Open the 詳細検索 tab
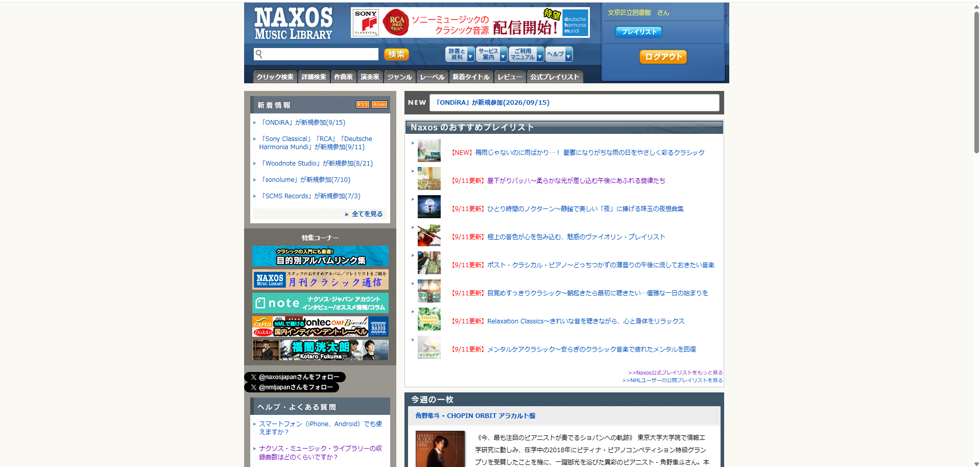 tap(314, 77)
